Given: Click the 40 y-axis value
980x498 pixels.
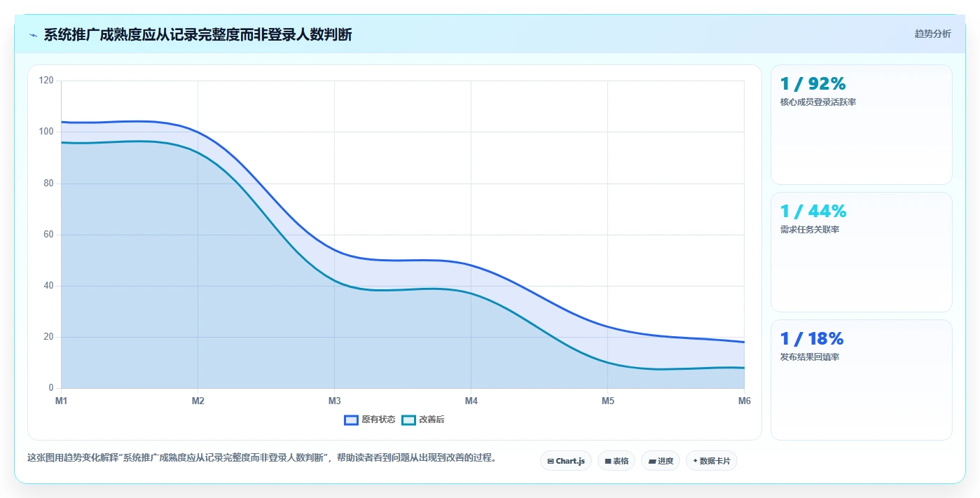Looking at the screenshot, I should 48,286.
